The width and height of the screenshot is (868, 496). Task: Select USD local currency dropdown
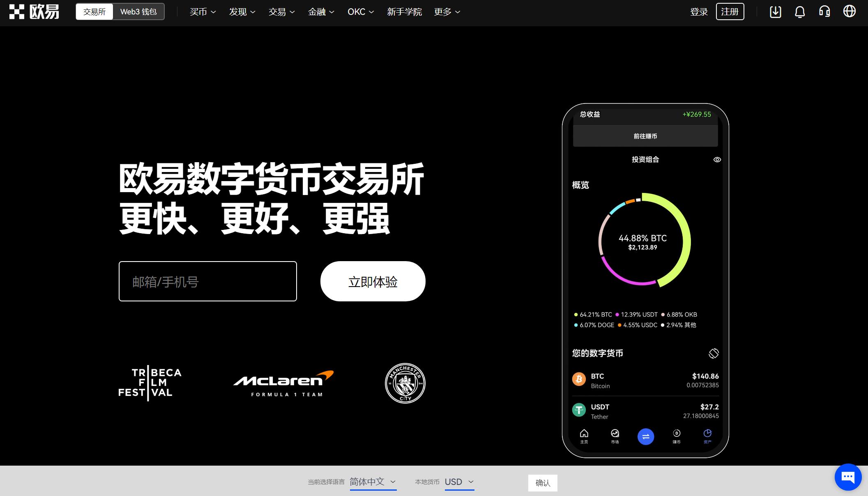click(x=458, y=482)
